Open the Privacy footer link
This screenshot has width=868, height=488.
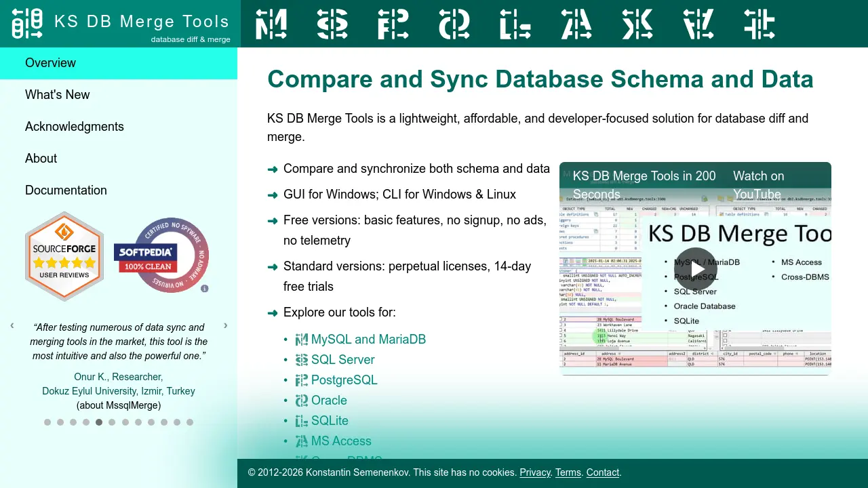(535, 472)
